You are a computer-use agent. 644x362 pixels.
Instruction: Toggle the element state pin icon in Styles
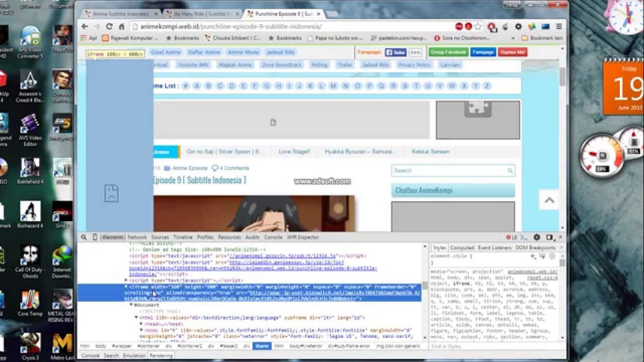click(x=542, y=256)
